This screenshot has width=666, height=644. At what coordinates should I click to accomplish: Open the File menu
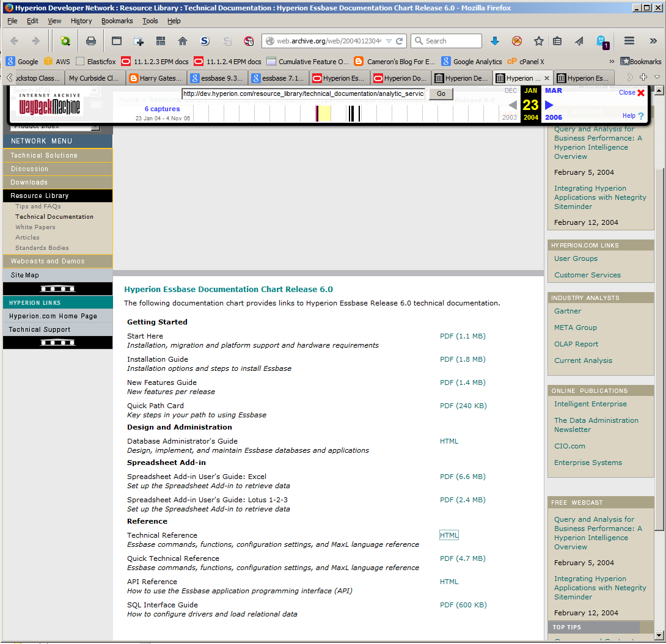click(x=12, y=21)
